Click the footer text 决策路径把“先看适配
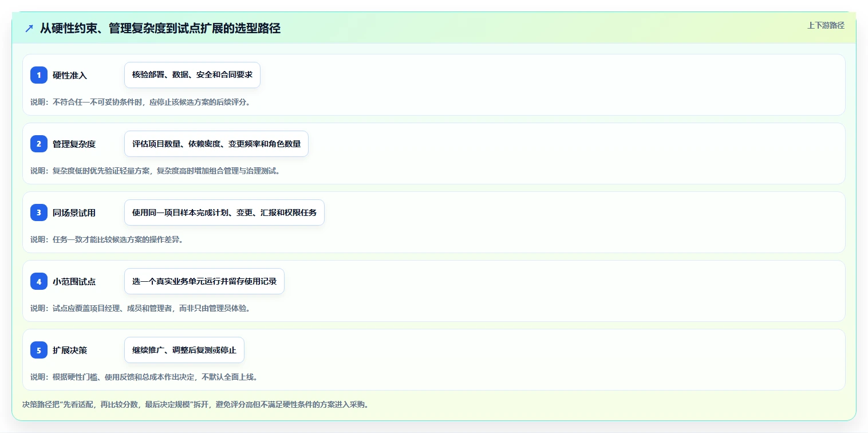868x433 pixels. (195, 404)
